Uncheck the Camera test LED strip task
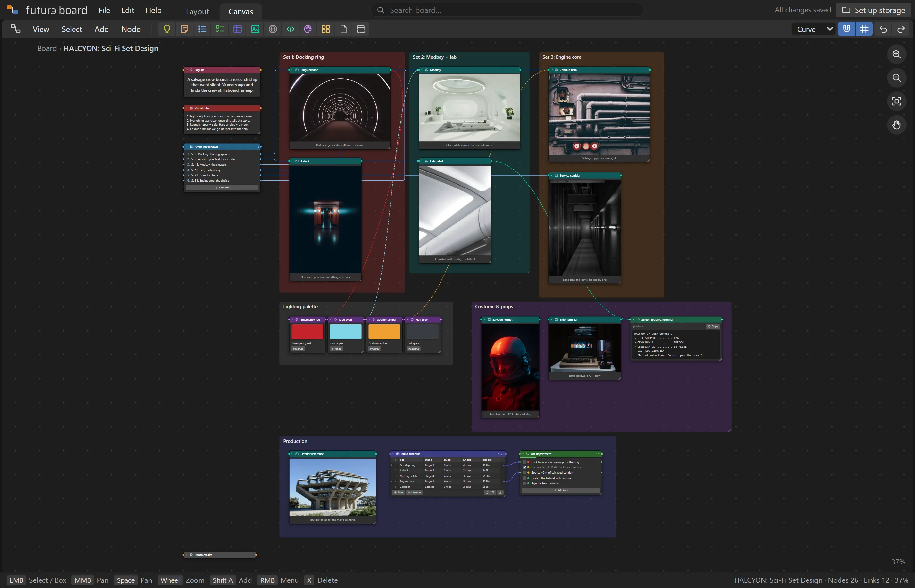 (x=524, y=467)
